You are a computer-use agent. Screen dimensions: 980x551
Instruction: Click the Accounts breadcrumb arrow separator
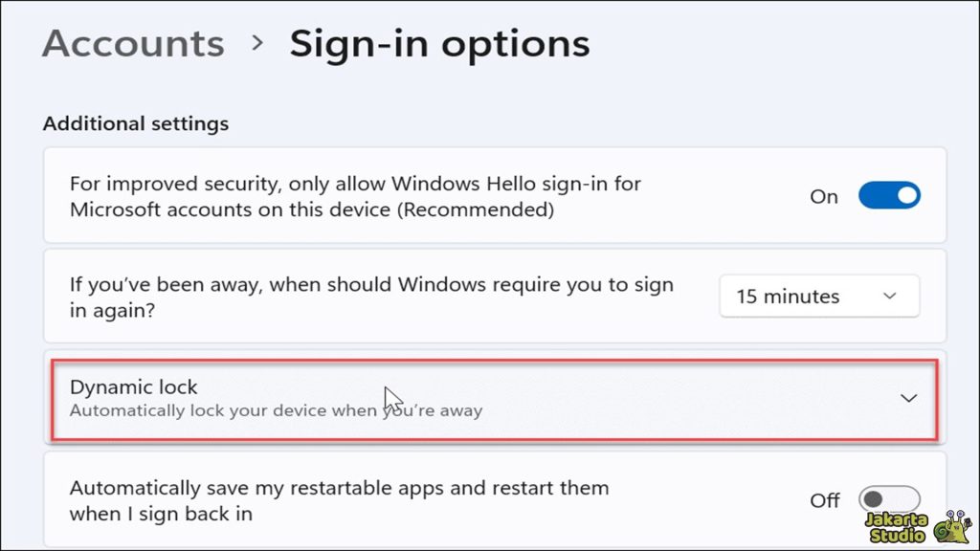pos(258,43)
